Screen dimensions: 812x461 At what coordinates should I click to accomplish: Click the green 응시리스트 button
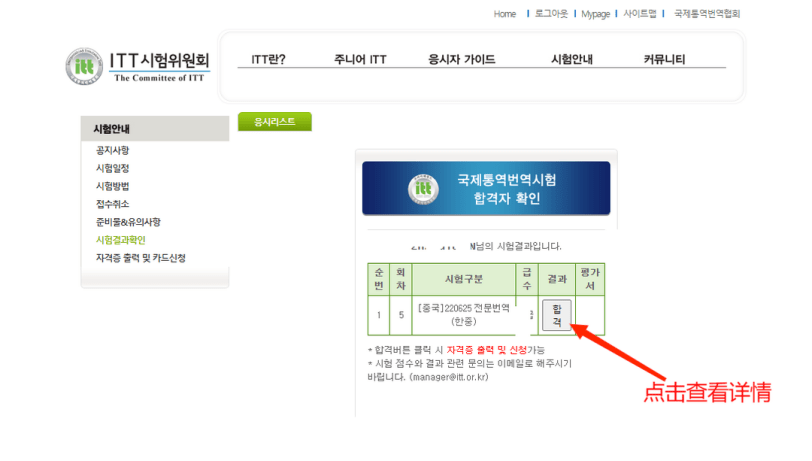tap(274, 122)
